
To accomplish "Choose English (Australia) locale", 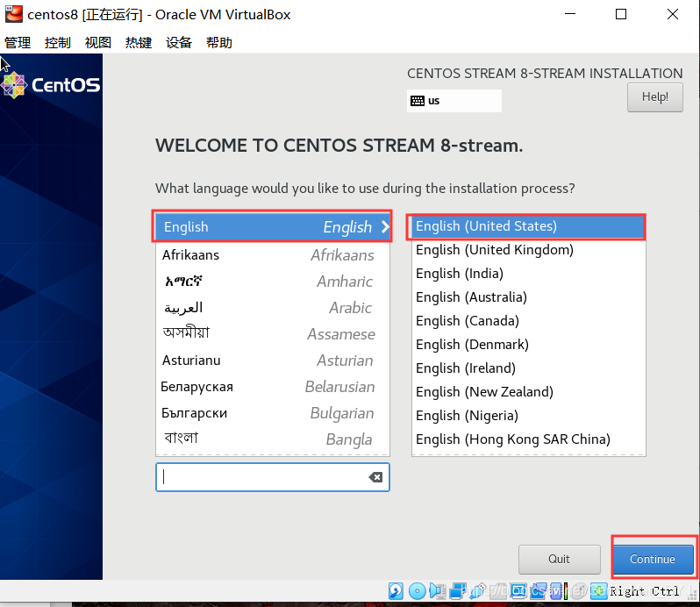I will point(529,297).
